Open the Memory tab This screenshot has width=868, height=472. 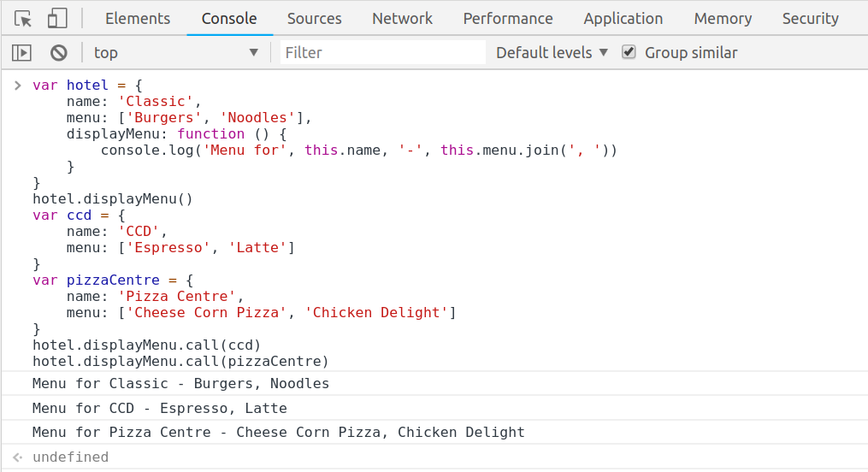pos(723,18)
